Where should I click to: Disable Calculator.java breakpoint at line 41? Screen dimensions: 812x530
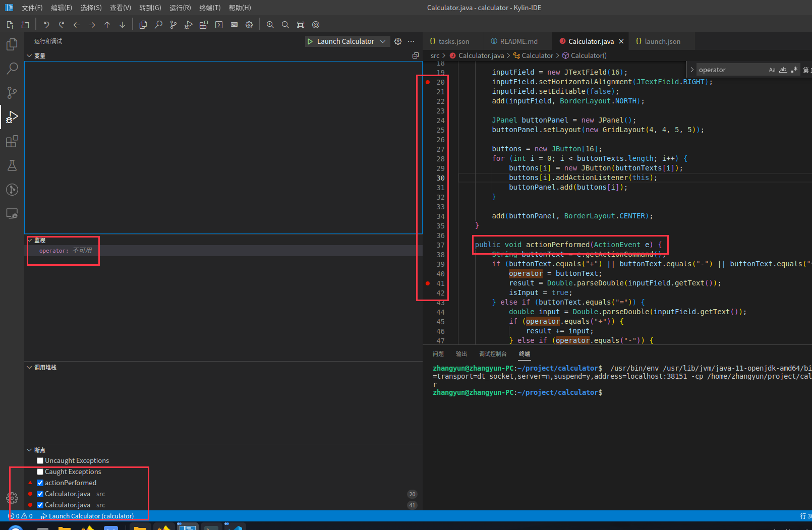tap(40, 505)
